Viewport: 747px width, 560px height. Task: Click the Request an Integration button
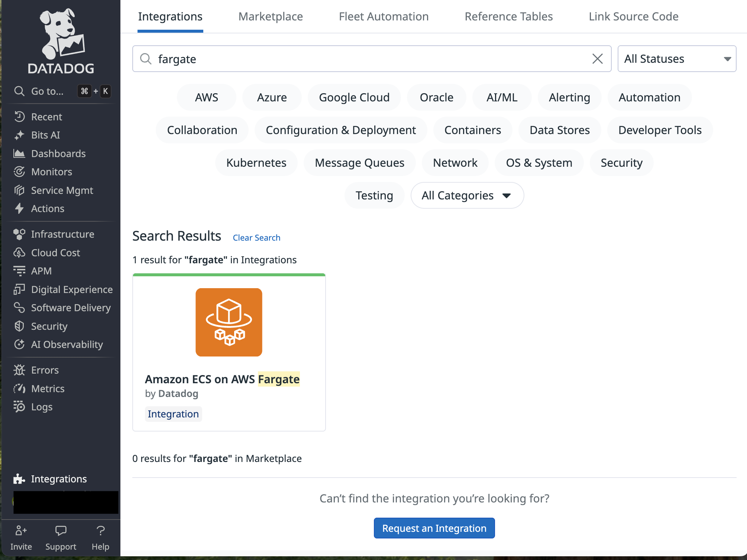click(x=434, y=528)
